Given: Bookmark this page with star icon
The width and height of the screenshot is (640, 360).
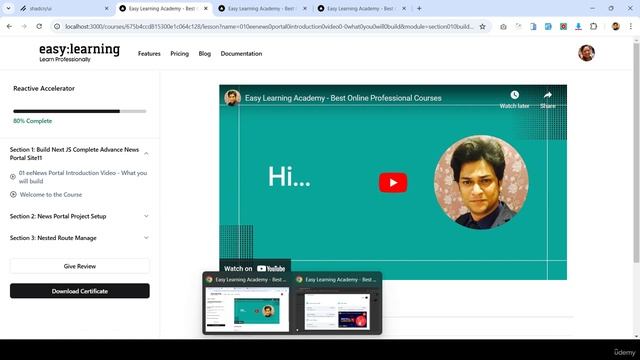Looking at the screenshot, I should point(482,27).
